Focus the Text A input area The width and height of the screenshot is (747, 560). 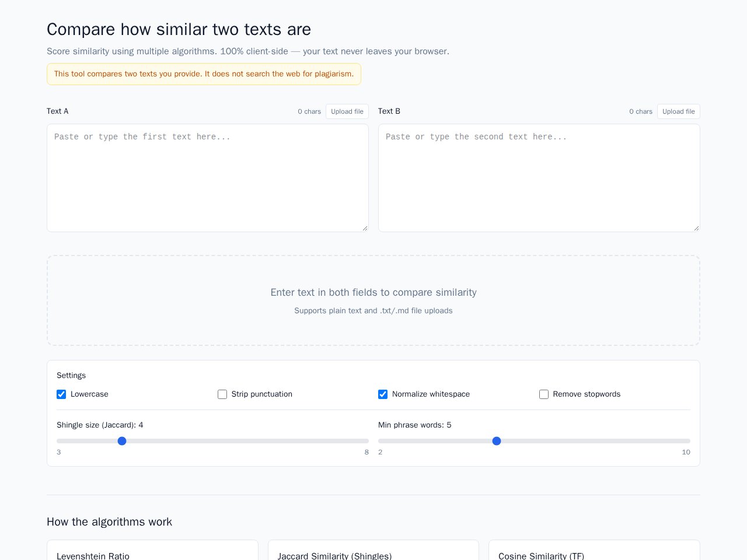click(208, 178)
